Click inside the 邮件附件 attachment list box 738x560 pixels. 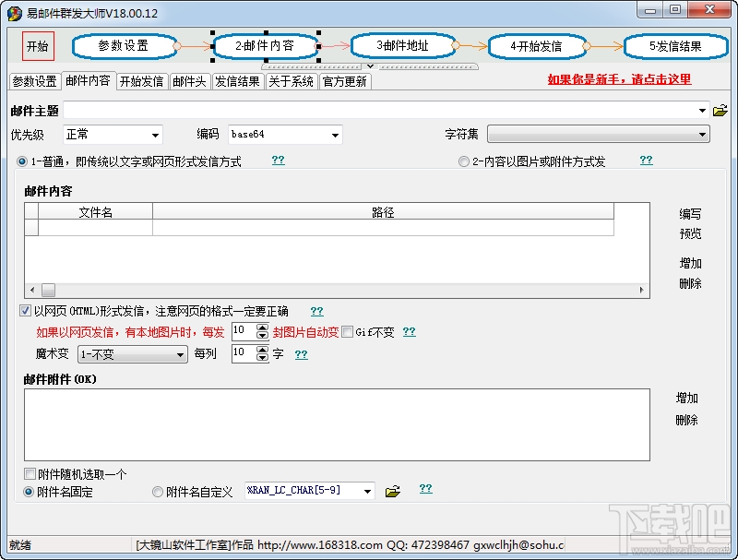tap(337, 425)
